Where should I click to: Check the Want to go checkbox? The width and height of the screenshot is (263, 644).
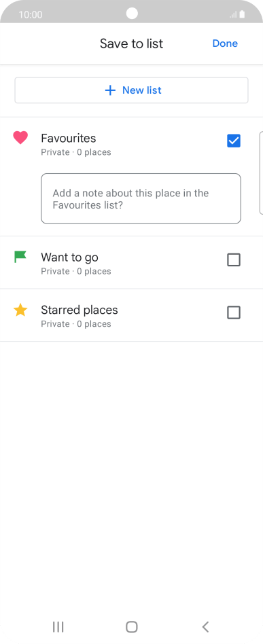pyautogui.click(x=234, y=260)
